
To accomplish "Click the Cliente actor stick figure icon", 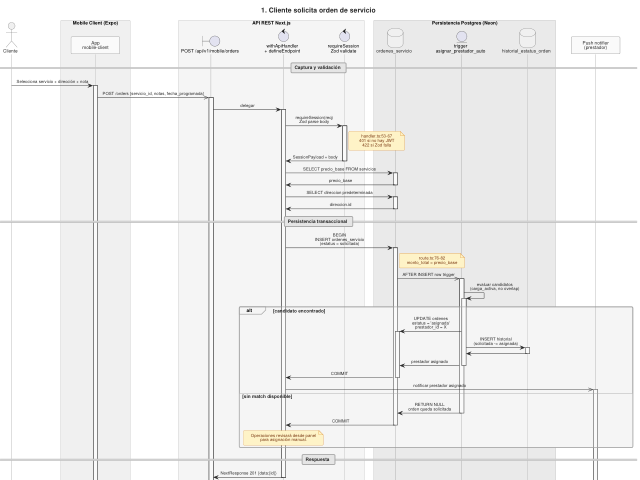I will [11, 35].
